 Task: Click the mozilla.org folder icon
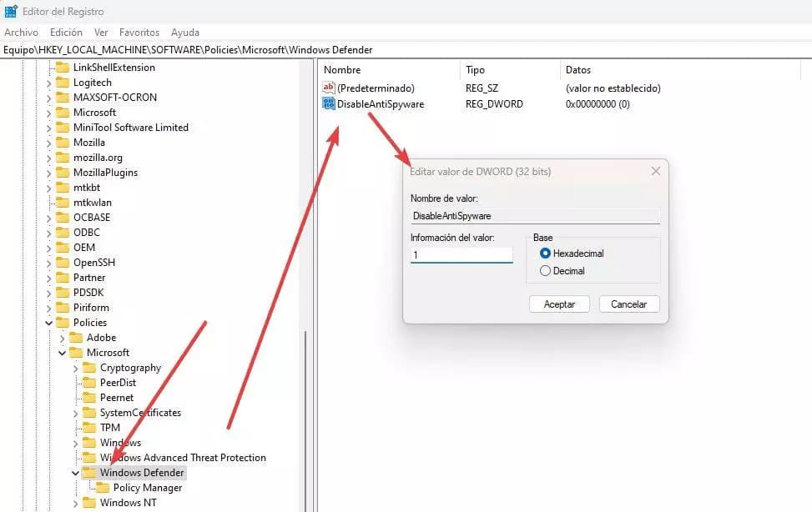[63, 158]
